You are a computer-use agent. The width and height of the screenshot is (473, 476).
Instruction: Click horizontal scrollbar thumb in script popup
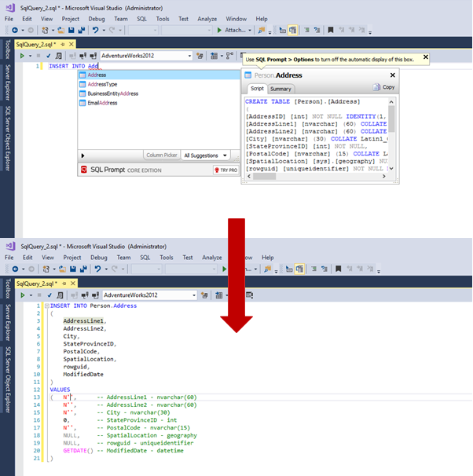click(x=265, y=177)
